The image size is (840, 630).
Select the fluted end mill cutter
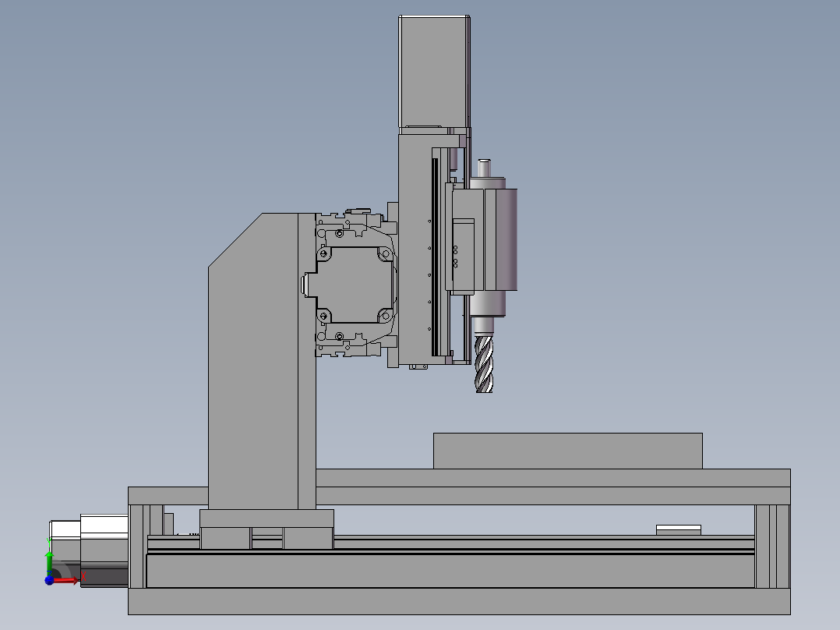tap(484, 363)
